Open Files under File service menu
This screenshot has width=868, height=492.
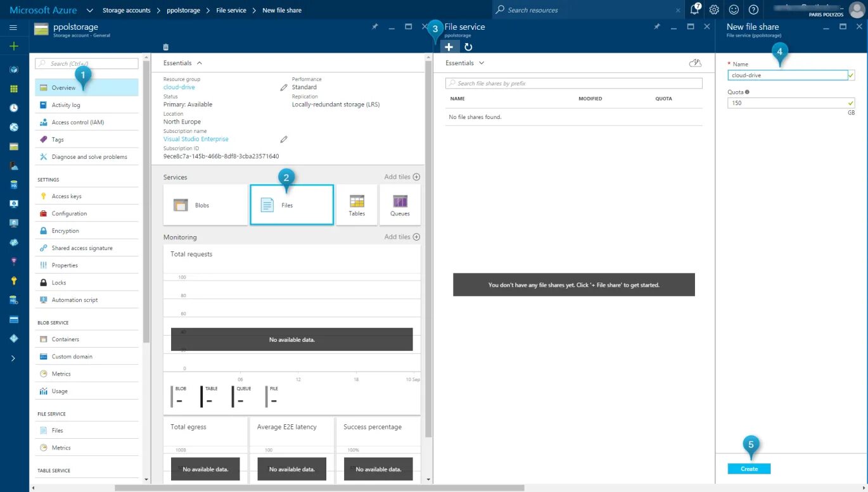87,431
